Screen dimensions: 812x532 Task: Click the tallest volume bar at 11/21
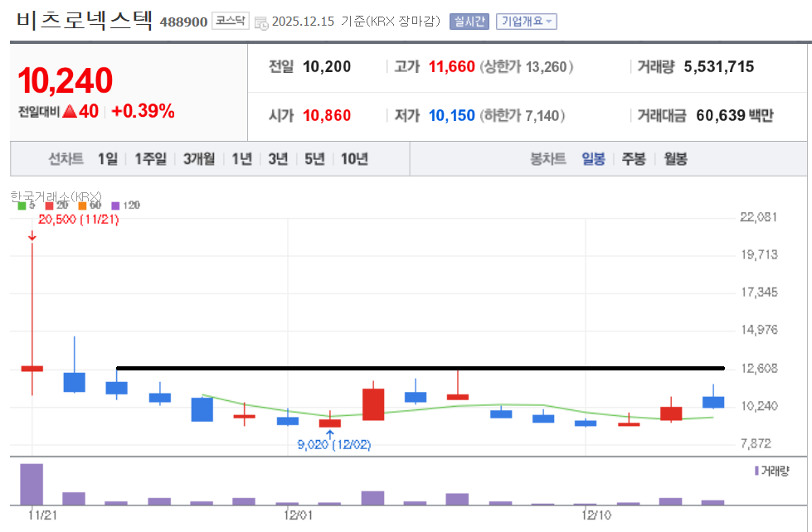32,485
